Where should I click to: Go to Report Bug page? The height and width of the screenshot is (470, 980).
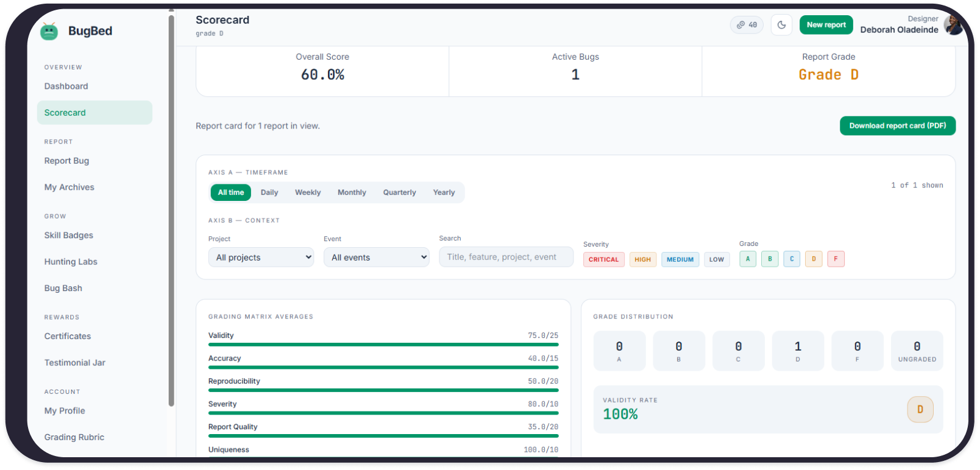pyautogui.click(x=66, y=161)
